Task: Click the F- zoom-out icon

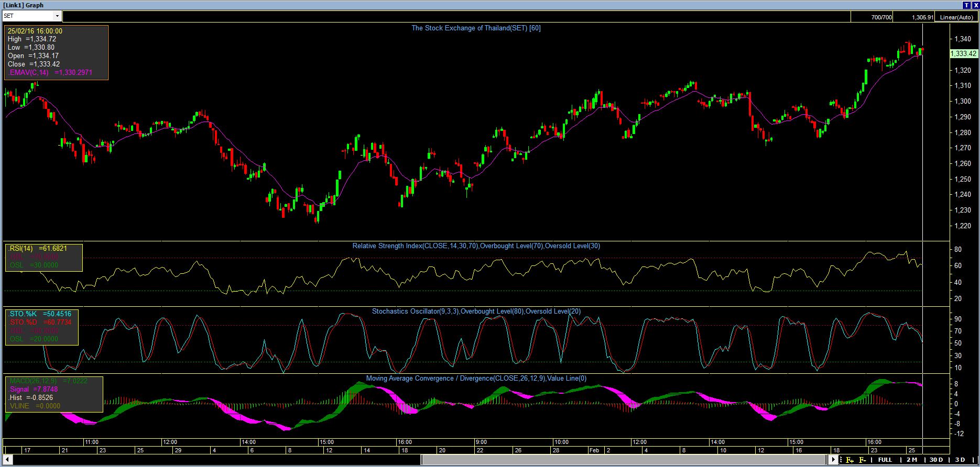Action: (x=862, y=460)
